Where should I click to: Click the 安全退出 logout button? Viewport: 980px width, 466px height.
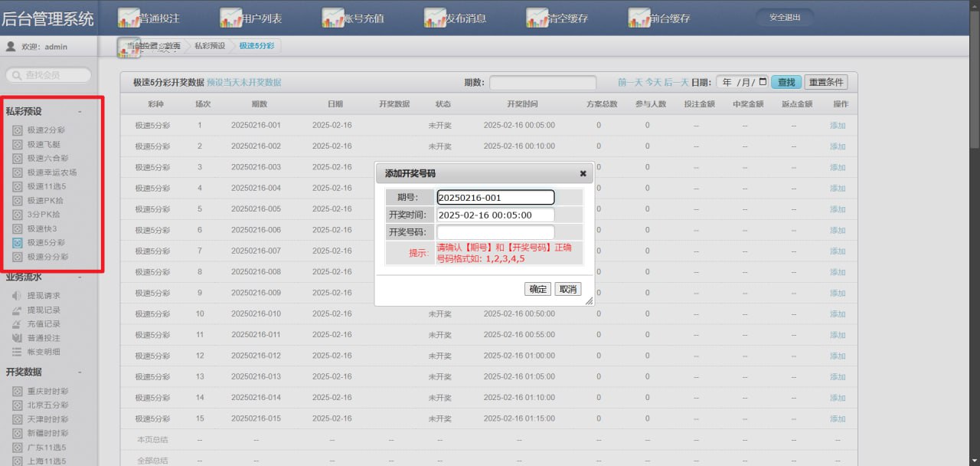[784, 17]
